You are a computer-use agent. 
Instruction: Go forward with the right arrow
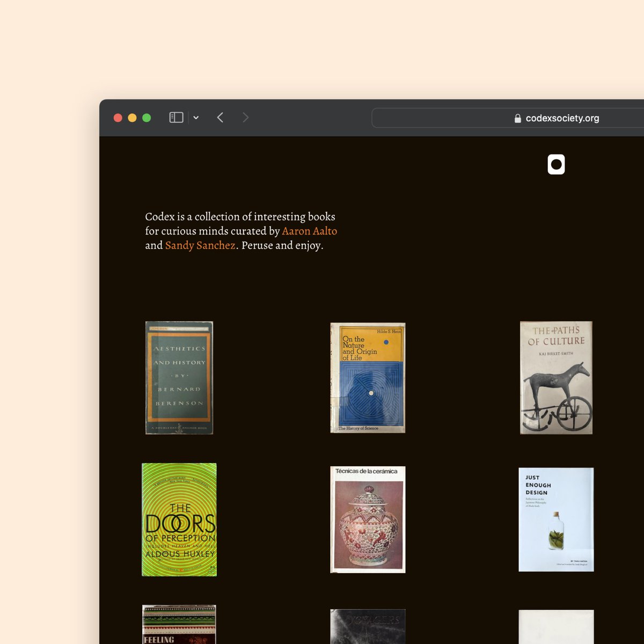tap(245, 118)
